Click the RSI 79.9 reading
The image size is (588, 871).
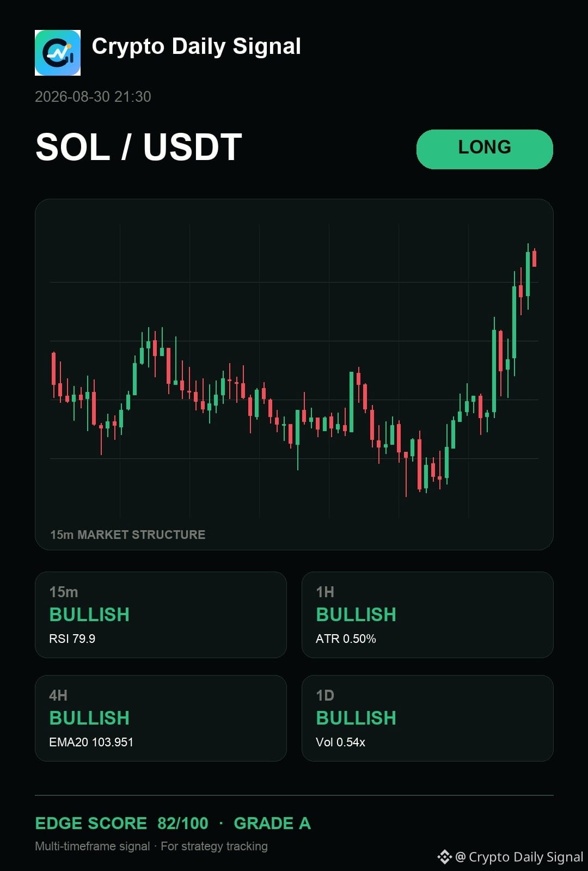tap(72, 639)
